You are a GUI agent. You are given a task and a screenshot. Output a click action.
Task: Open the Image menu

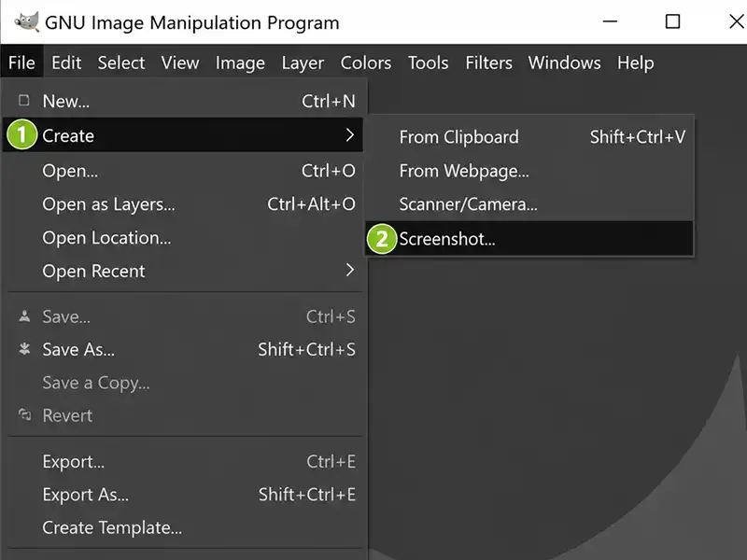click(x=240, y=63)
